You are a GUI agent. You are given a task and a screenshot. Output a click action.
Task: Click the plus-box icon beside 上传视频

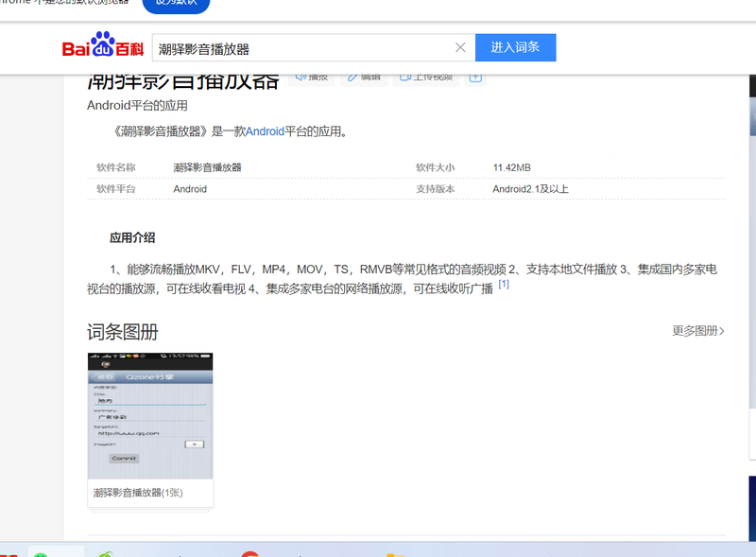tap(475, 78)
